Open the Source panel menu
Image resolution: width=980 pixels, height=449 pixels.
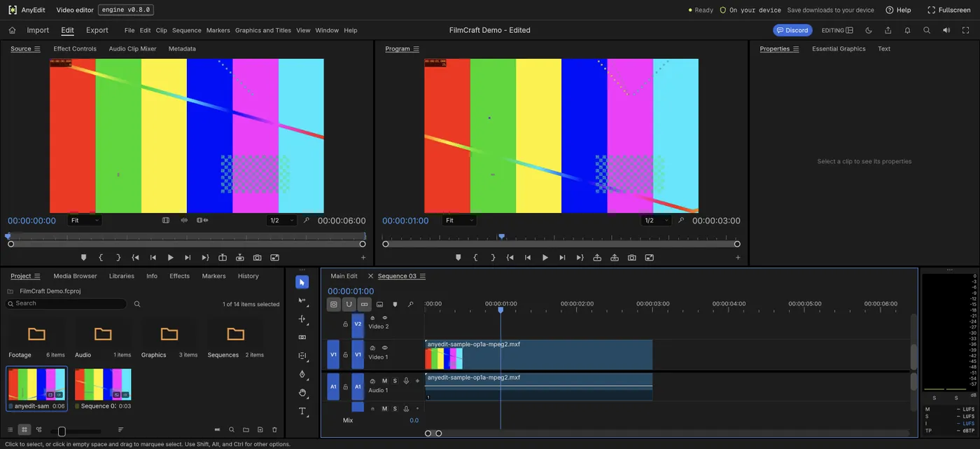pyautogui.click(x=37, y=49)
